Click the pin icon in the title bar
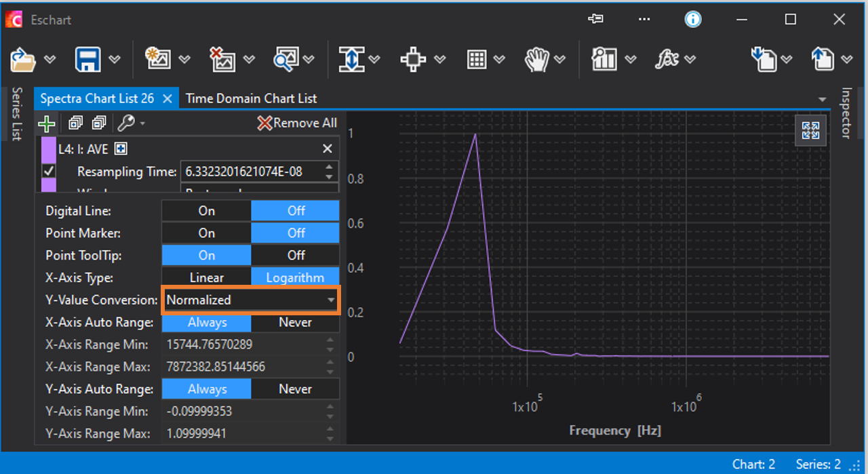This screenshot has height=474, width=868. click(595, 19)
